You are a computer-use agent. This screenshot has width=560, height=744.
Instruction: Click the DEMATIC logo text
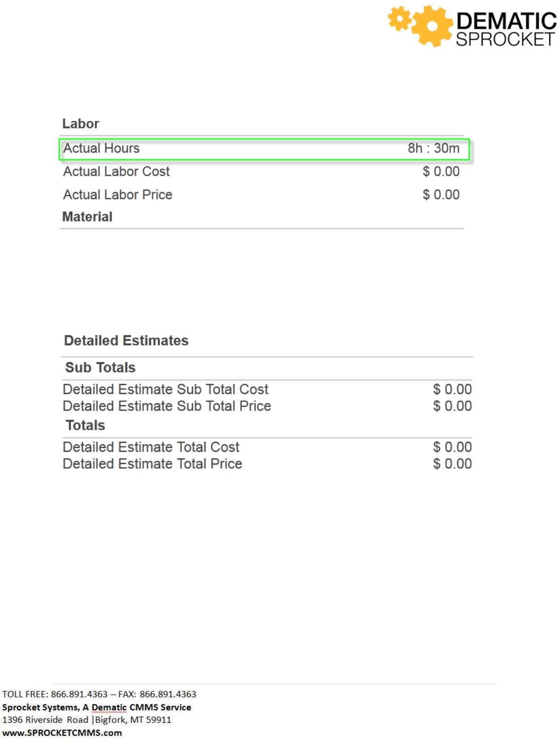coord(506,21)
